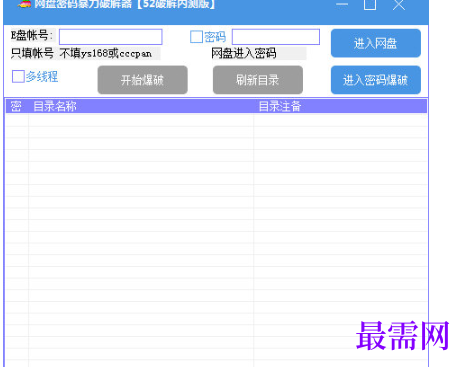Maximize the window
This screenshot has height=367, width=468.
tap(370, 4)
